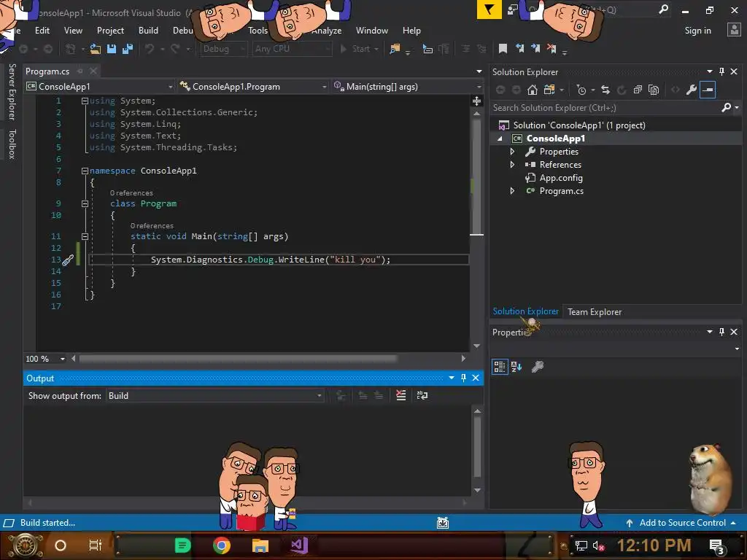This screenshot has width=747, height=560.
Task: Click the Pending Changes Filter clock icon
Action: 581,90
